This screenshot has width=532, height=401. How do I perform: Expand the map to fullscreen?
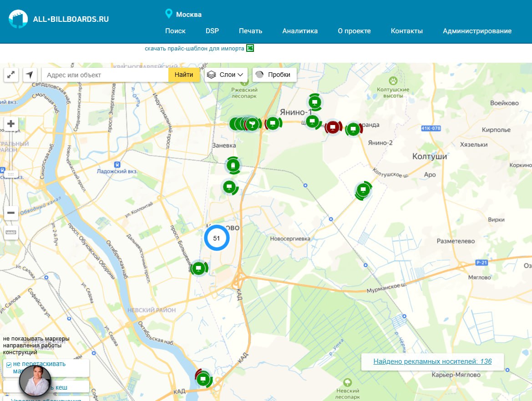(x=11, y=75)
